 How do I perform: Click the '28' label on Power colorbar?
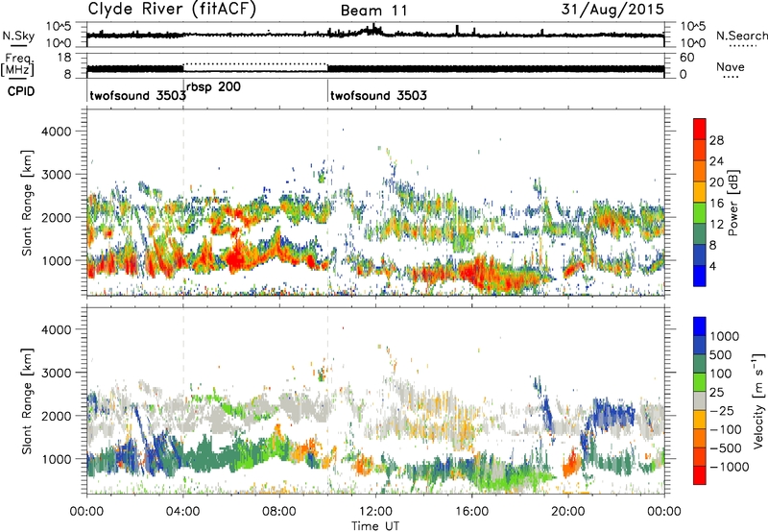(x=716, y=140)
